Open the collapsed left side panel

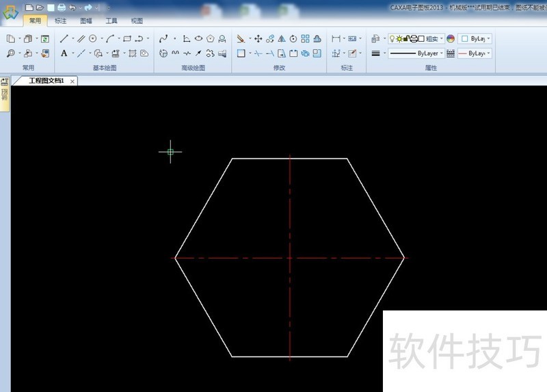5,94
